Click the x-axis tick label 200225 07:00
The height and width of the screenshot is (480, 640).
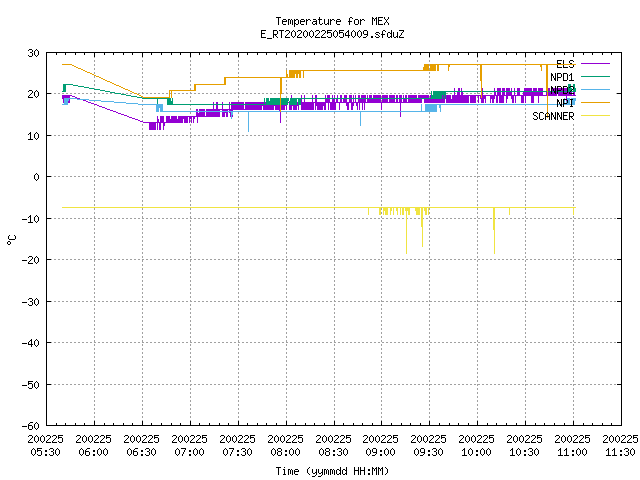coord(189,446)
